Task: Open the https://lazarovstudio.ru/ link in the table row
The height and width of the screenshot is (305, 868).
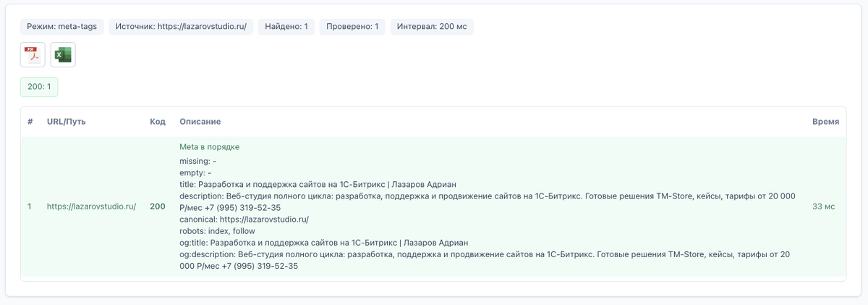Action: pos(91,206)
